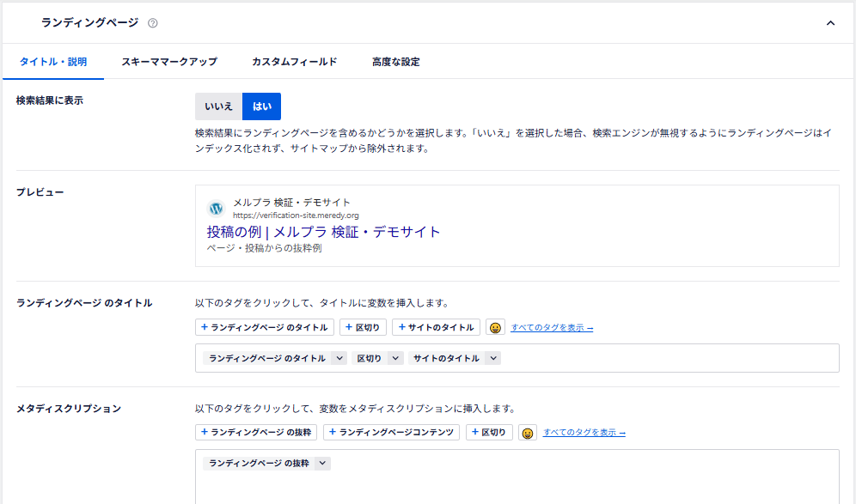The width and height of the screenshot is (856, 504).
Task: Open dropdown on 区切り tag in title field
Action: click(x=395, y=359)
